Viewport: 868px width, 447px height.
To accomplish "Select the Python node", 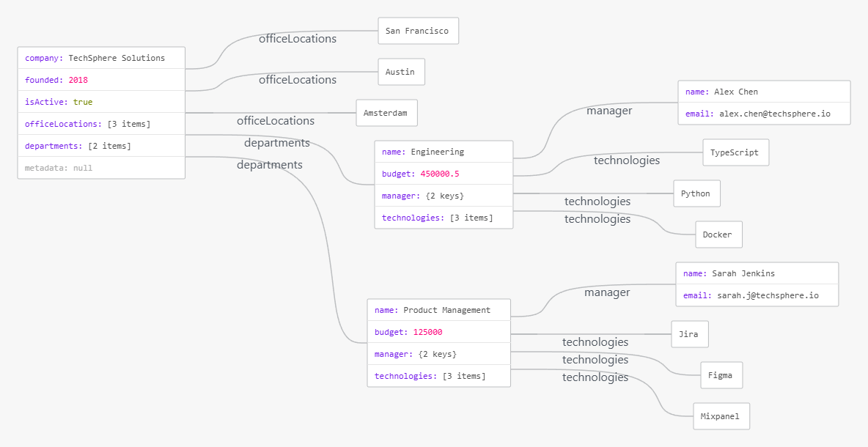I will click(697, 193).
